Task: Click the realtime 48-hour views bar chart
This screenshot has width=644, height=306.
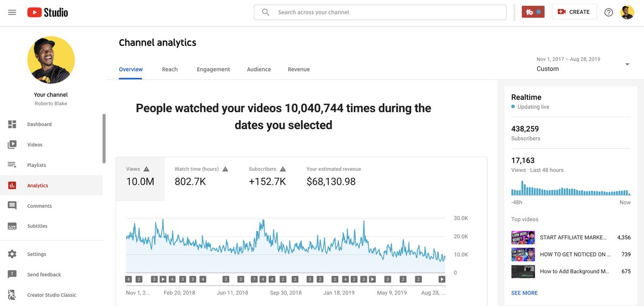Action: (x=571, y=188)
